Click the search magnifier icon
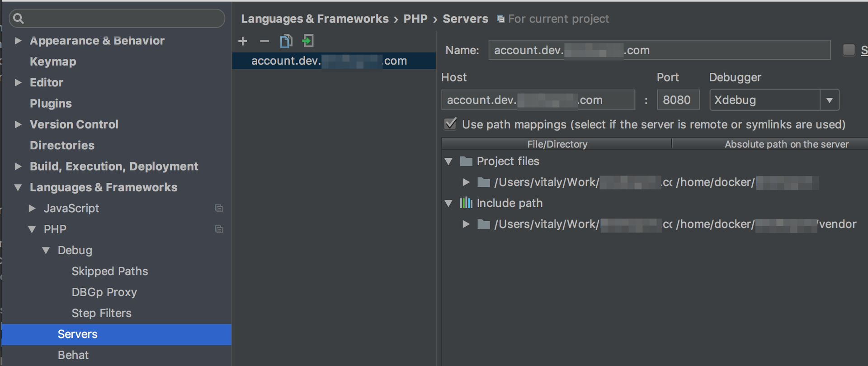 [x=19, y=18]
